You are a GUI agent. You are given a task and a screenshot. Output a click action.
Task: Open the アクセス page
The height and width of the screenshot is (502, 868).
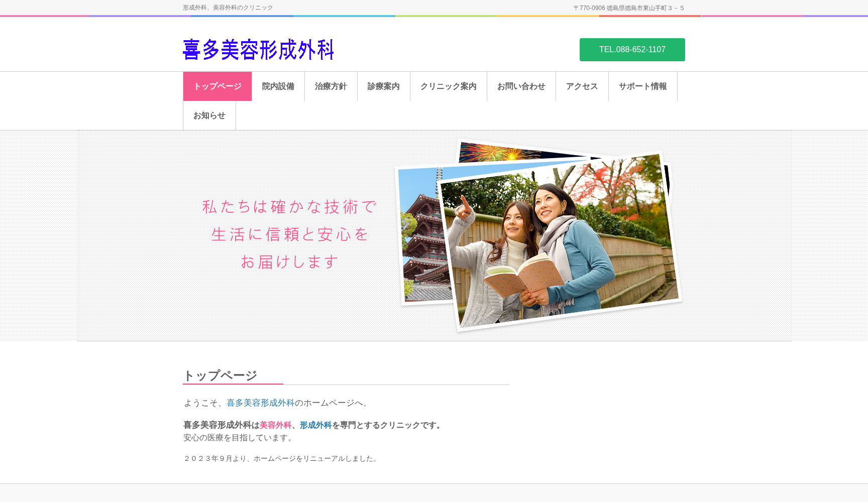click(x=581, y=86)
